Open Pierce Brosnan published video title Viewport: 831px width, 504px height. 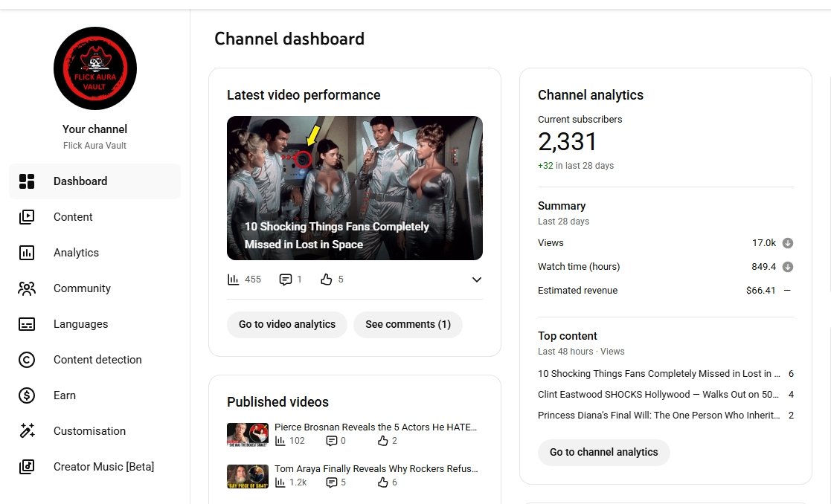click(x=375, y=427)
